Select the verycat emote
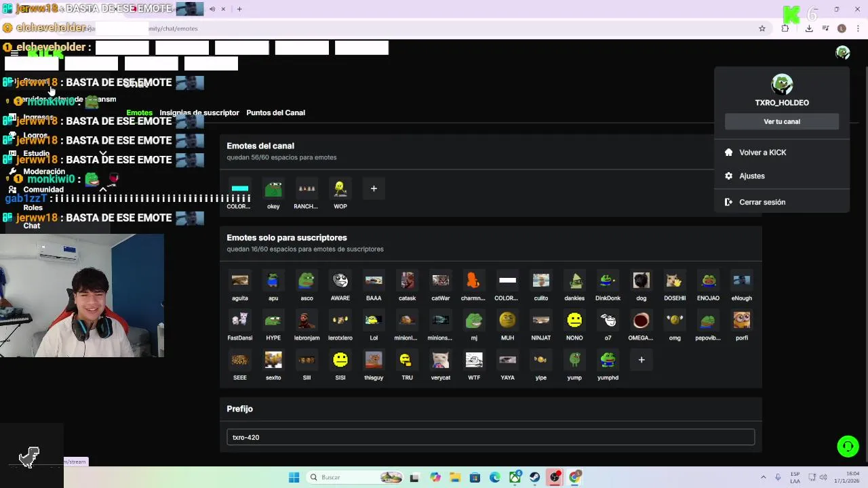The height and width of the screenshot is (488, 868). [x=441, y=360]
